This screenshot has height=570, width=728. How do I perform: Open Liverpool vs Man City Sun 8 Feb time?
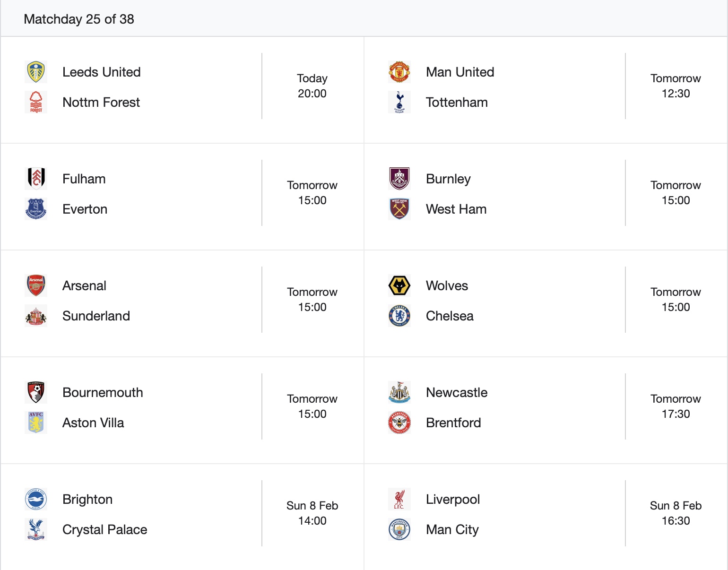click(x=676, y=513)
